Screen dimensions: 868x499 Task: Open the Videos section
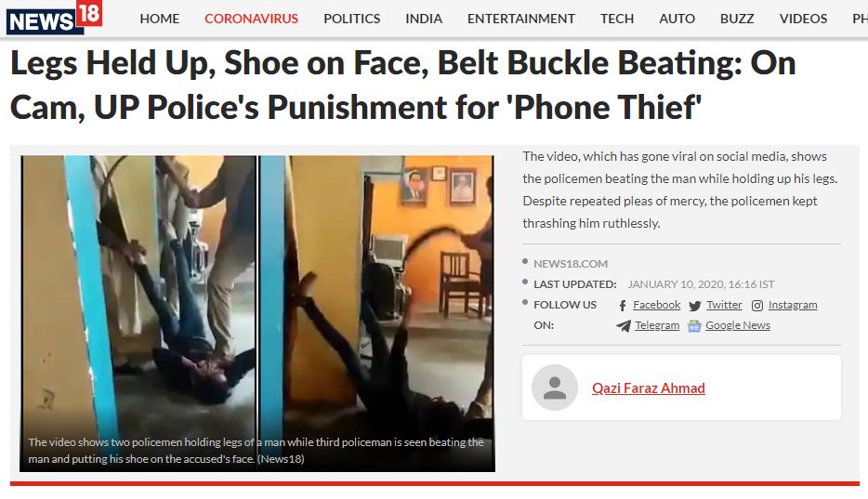[x=803, y=19]
